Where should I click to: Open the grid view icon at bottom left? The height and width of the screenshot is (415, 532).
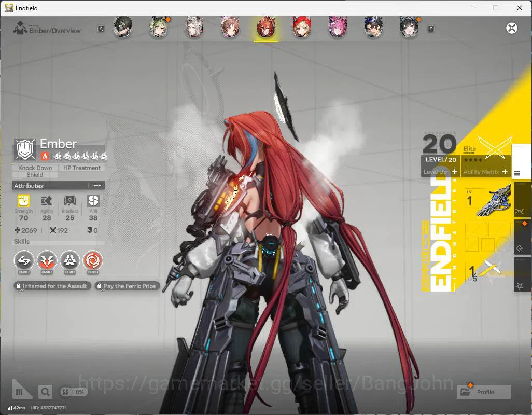coord(19,392)
